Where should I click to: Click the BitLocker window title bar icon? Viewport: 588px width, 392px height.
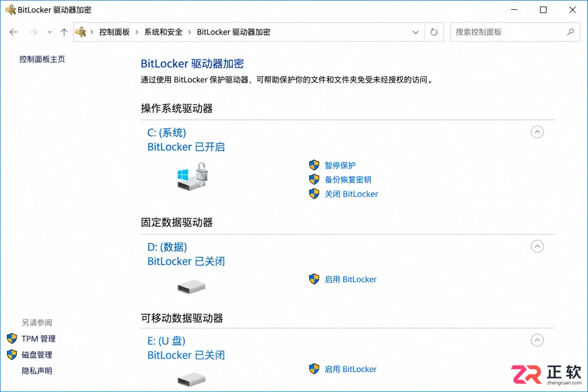[10, 10]
